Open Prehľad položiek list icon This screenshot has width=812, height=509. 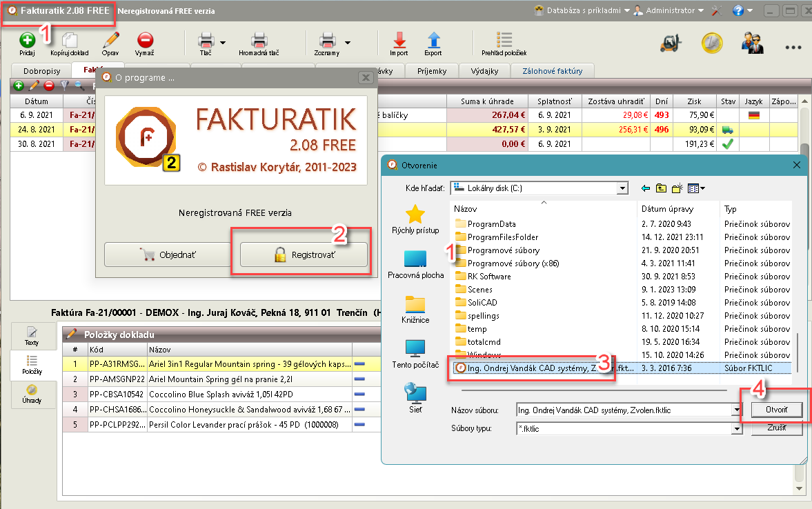pyautogui.click(x=504, y=41)
